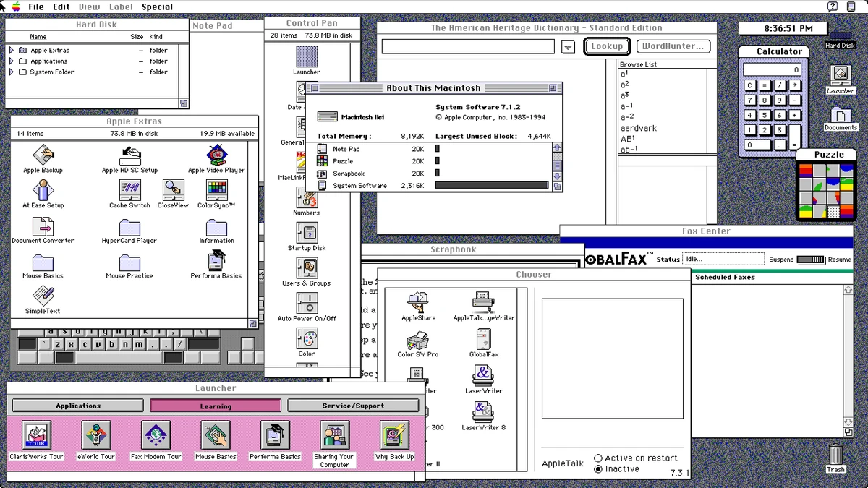Open the dictionary search history dropdown
The image size is (868, 488).
tap(568, 46)
